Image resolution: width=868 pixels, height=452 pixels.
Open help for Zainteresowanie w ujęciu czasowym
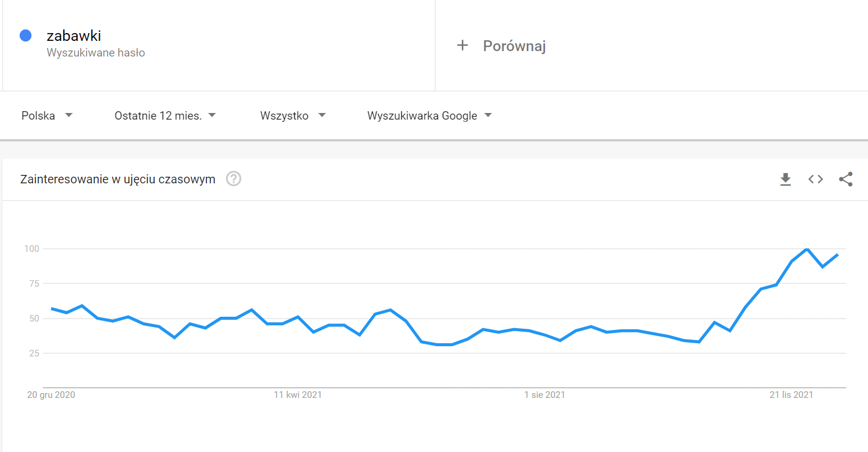[x=233, y=179]
